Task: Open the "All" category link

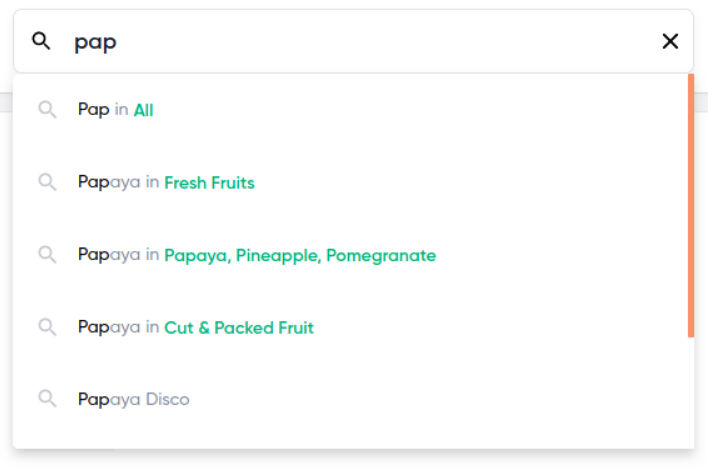Action: (x=143, y=110)
